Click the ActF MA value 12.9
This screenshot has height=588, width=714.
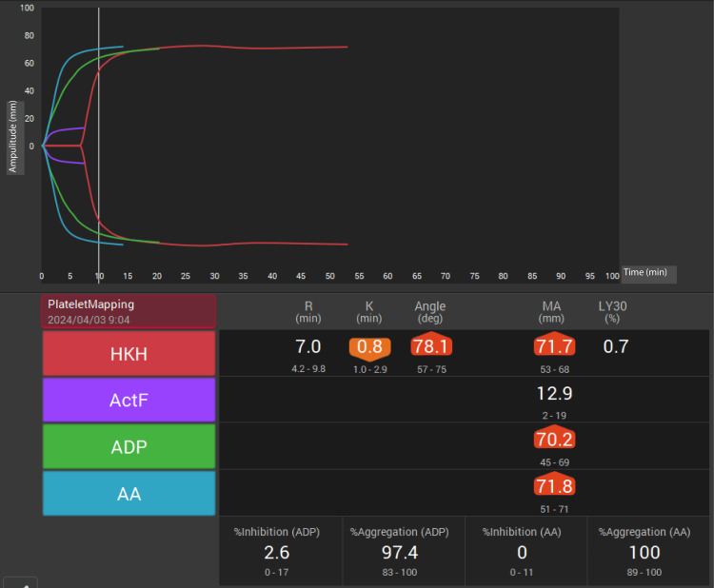tap(554, 394)
